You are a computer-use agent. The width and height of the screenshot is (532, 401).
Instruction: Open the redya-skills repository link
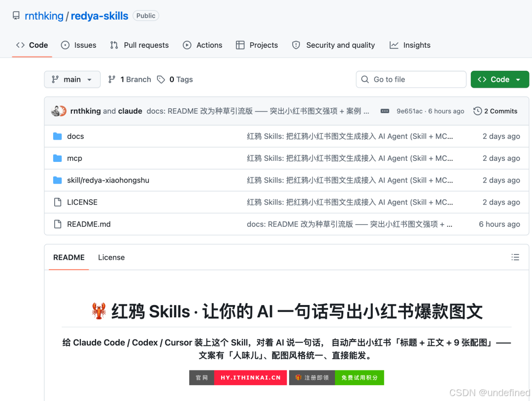click(x=100, y=16)
